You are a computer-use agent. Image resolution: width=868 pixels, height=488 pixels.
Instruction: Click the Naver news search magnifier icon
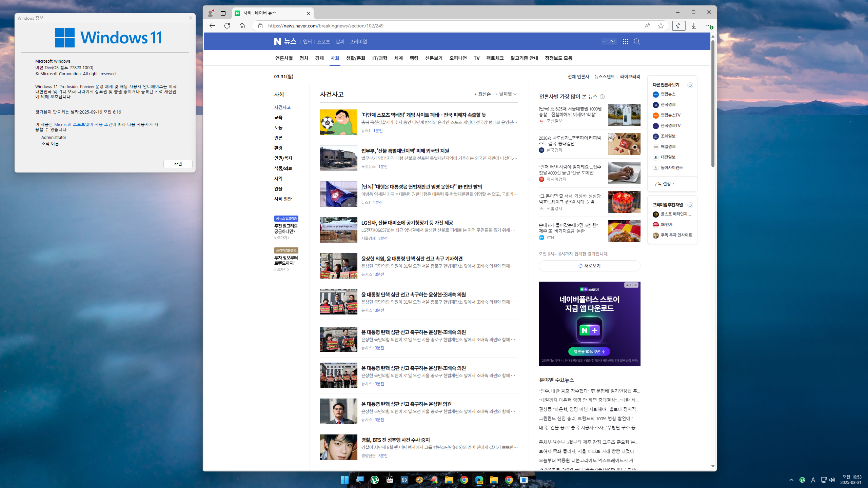(637, 41)
